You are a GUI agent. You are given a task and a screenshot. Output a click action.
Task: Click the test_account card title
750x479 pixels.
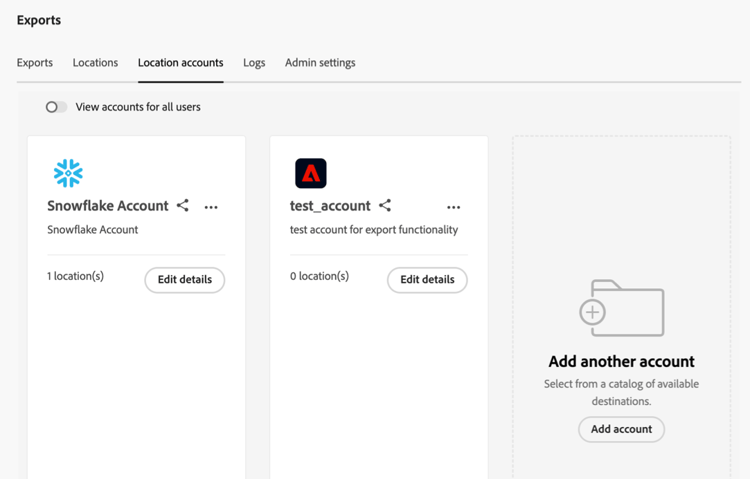330,206
